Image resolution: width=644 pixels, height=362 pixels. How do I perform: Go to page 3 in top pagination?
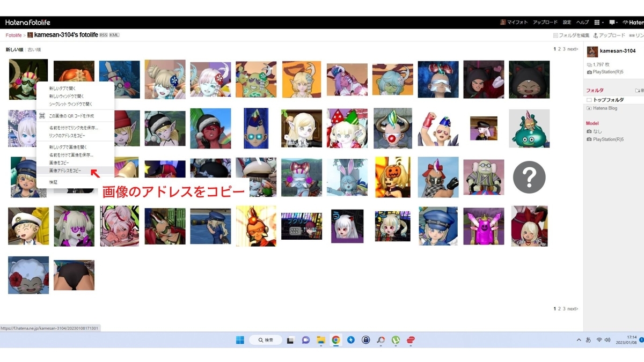[564, 49]
